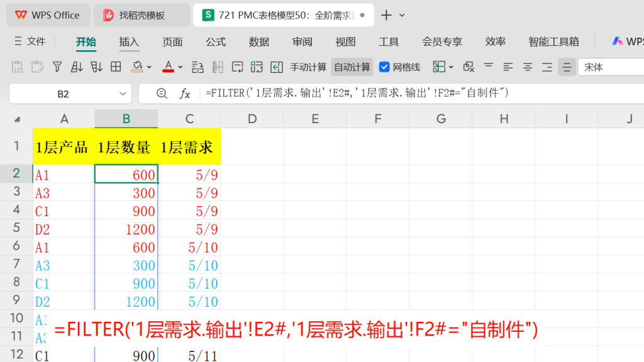Open the 插入 ribbon tab

129,42
